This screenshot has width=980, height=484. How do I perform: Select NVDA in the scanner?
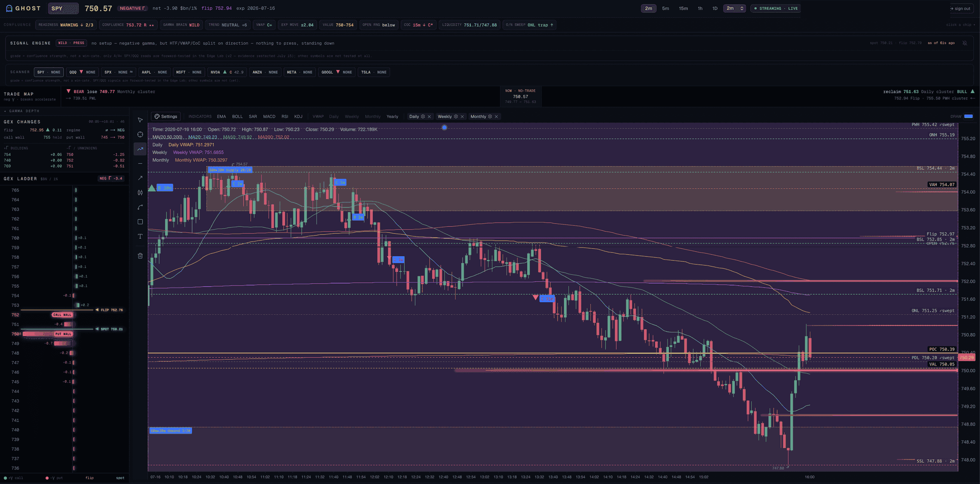pos(227,72)
